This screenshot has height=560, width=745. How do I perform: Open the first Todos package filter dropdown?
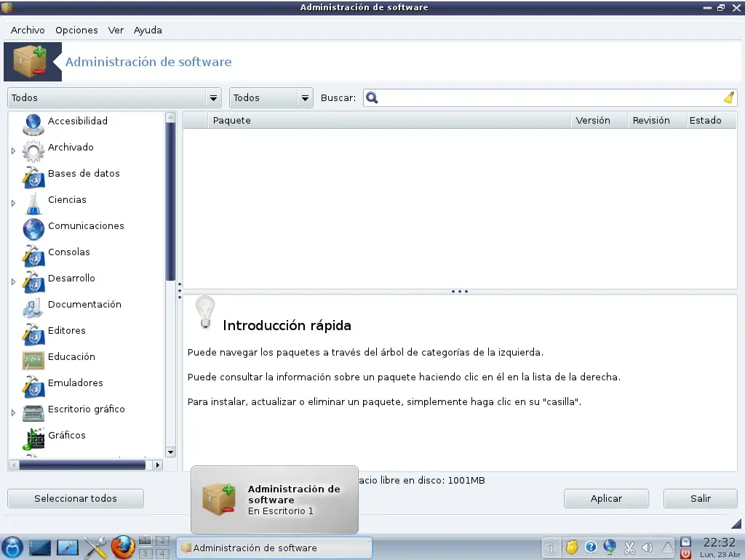click(x=114, y=98)
